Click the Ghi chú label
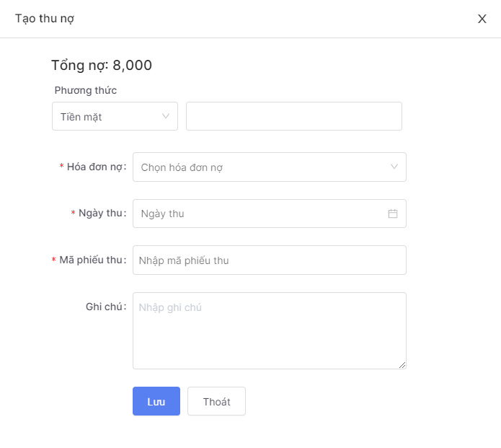Screen dimensions: 501x448 pos(105,307)
